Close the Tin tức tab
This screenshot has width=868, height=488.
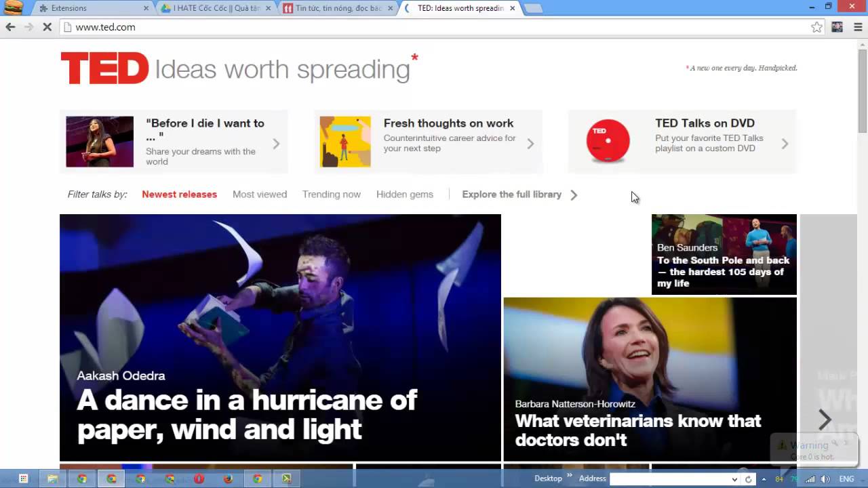pos(390,8)
